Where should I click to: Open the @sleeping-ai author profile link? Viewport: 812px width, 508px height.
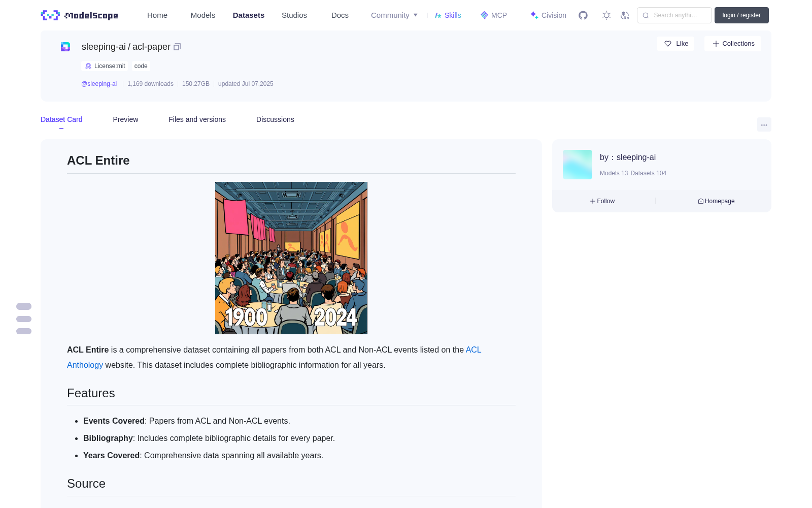coord(99,84)
